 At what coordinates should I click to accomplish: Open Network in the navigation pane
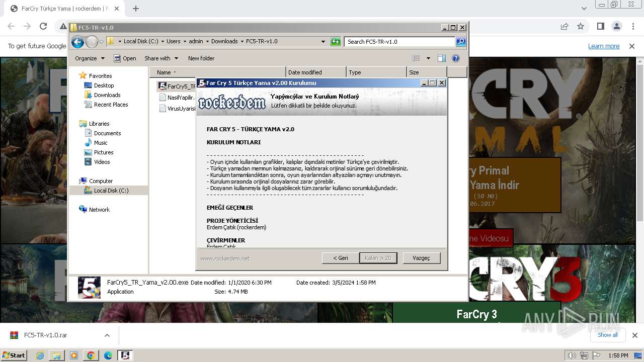[99, 210]
